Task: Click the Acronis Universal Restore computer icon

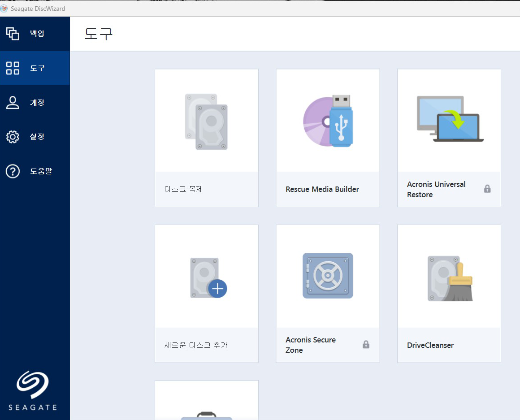Action: (450, 119)
